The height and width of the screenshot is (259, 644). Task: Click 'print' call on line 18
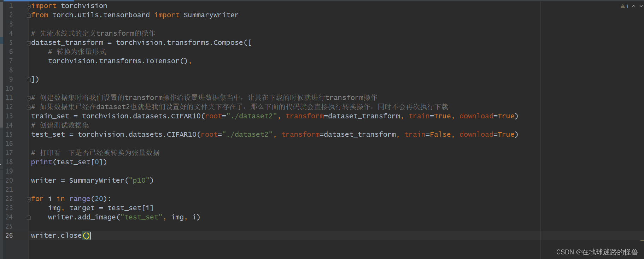42,162
